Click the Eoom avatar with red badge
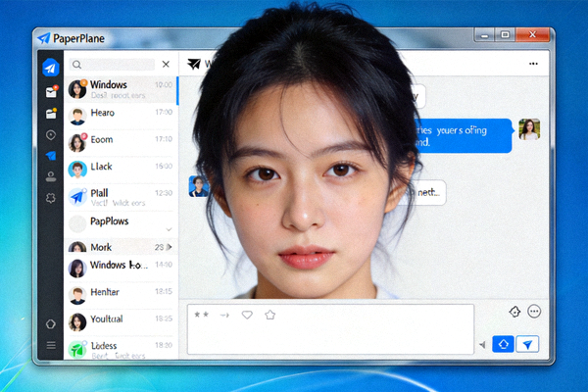The image size is (588, 392). pos(77,143)
